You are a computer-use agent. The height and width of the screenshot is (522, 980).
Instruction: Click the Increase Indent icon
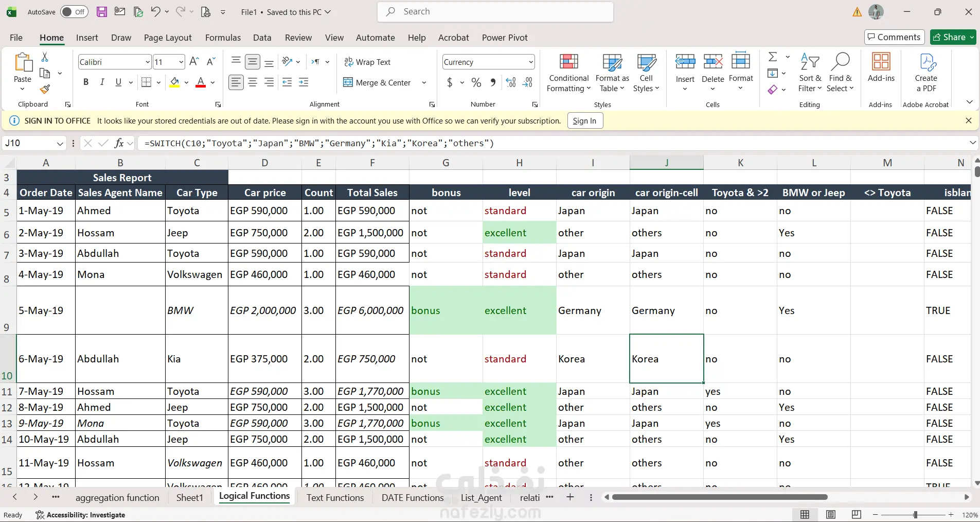[x=304, y=82]
